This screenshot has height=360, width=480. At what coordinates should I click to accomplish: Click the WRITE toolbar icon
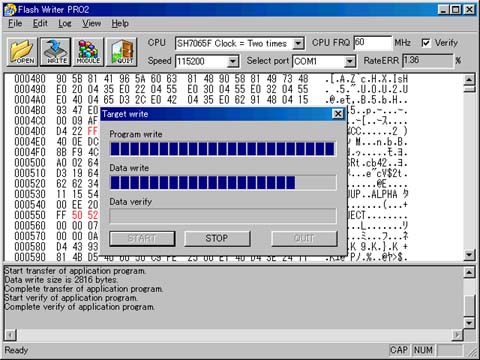coord(56,52)
